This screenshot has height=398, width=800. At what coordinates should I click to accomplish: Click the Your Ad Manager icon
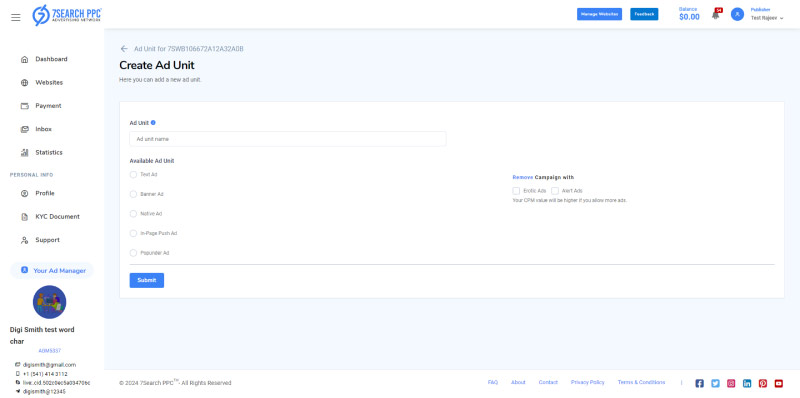click(24, 270)
